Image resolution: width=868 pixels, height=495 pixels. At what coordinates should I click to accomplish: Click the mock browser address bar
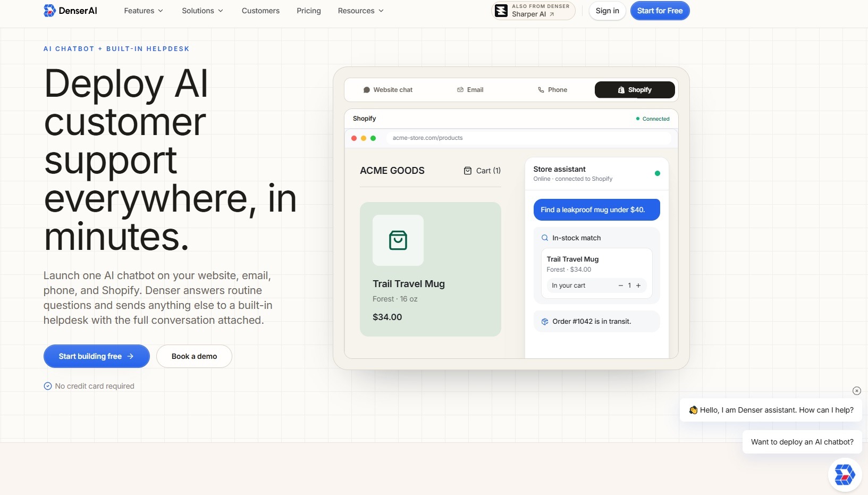pos(528,138)
